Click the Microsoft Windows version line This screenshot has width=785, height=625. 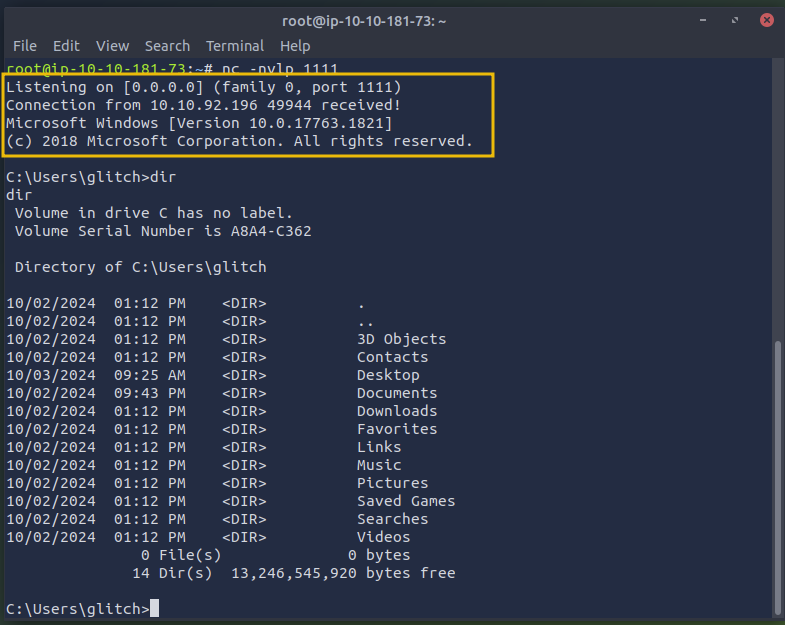(x=199, y=123)
